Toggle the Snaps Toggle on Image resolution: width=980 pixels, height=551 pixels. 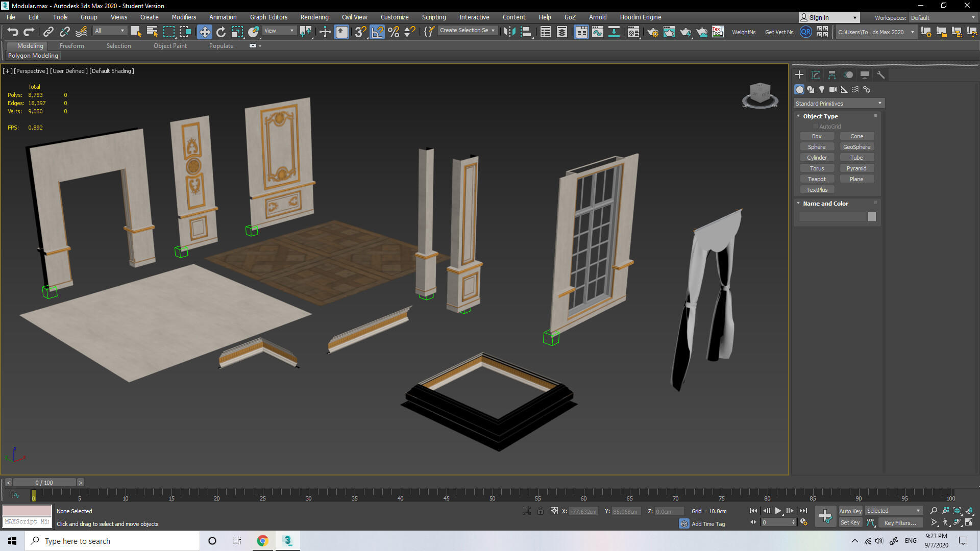359,32
